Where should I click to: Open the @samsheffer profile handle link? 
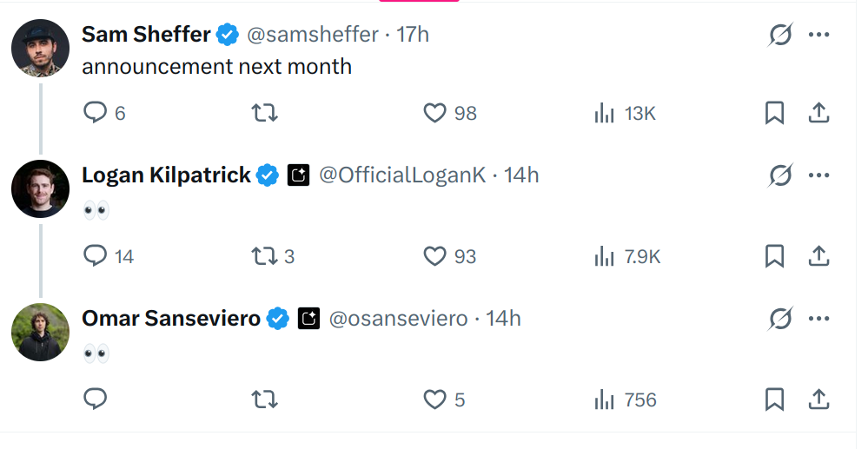tap(313, 35)
